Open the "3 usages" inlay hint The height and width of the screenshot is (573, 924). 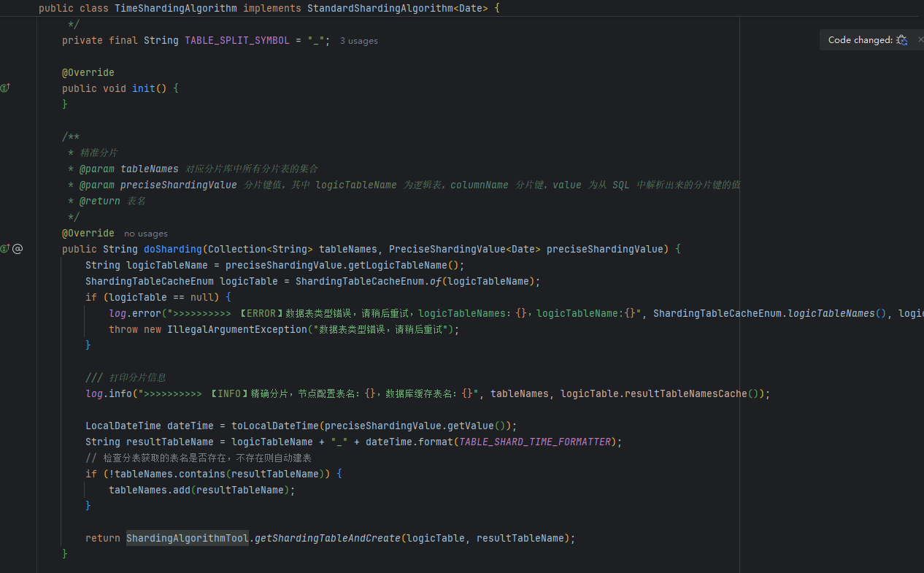pos(359,41)
